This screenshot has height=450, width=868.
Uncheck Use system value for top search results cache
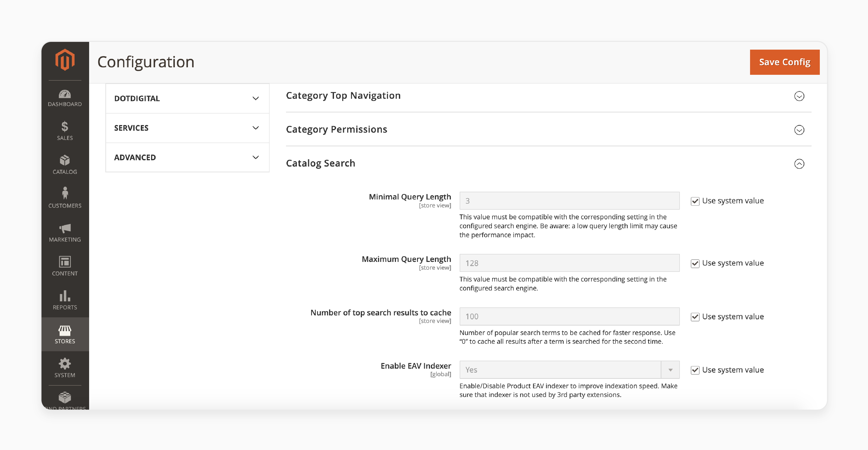click(695, 317)
